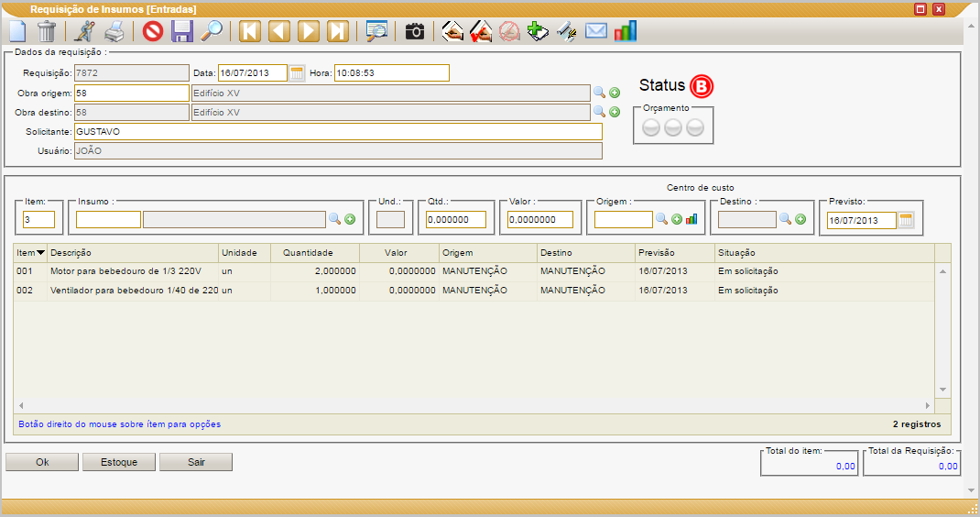Go to the previous record
This screenshot has height=517, width=980.
[x=279, y=30]
